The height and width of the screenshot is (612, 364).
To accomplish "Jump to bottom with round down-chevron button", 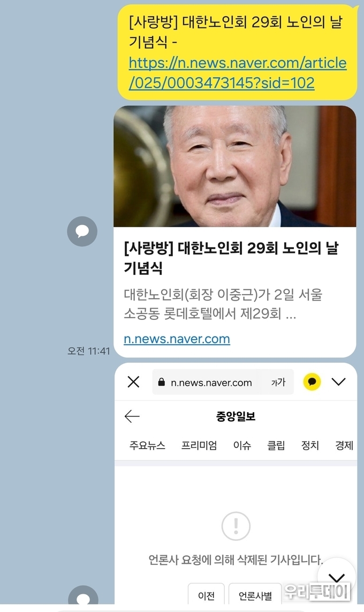I will [x=337, y=577].
